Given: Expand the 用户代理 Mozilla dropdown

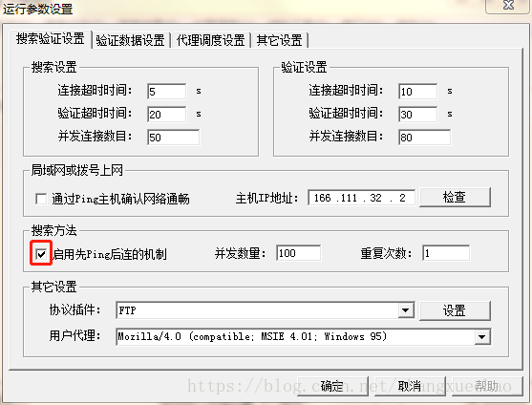Looking at the screenshot, I should coord(482,337).
